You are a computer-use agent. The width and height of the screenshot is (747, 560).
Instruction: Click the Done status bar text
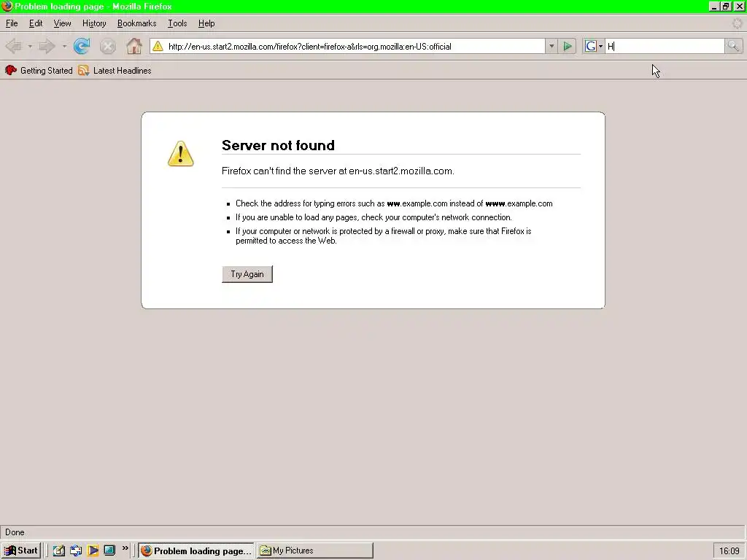tap(15, 532)
